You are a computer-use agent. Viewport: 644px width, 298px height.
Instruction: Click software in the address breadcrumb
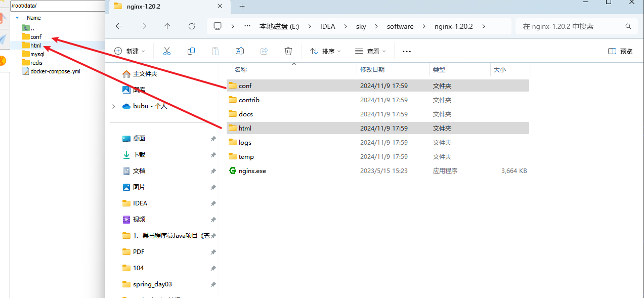400,26
